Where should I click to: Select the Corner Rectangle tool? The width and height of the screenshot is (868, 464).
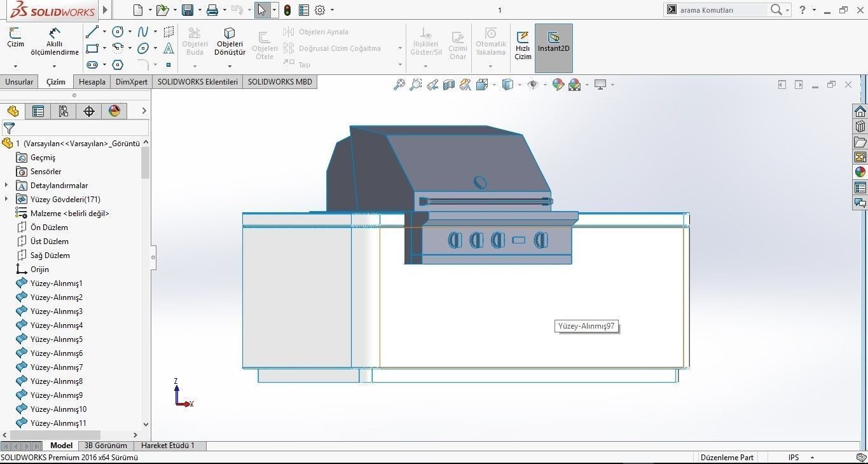click(x=92, y=48)
